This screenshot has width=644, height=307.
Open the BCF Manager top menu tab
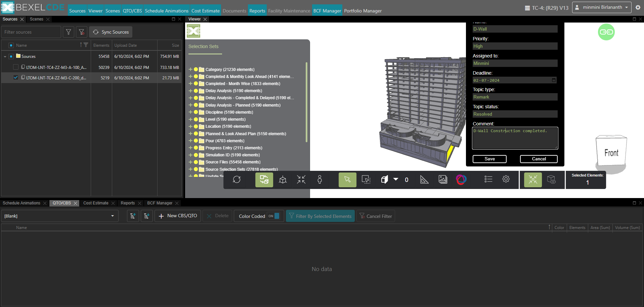327,11
